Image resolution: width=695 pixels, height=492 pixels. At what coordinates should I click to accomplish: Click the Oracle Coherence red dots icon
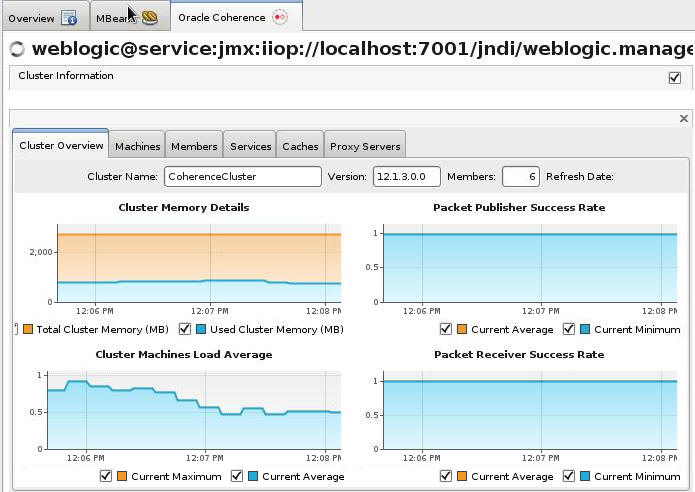point(280,17)
